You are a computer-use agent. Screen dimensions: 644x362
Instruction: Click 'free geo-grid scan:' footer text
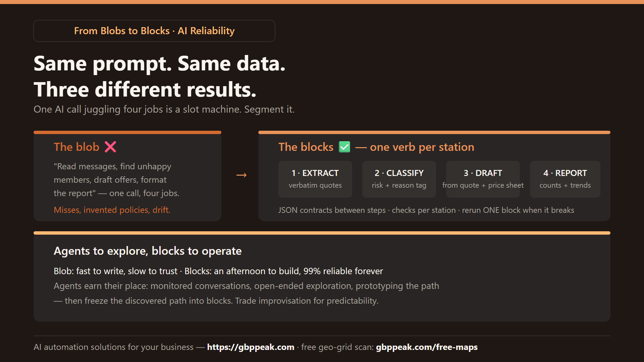(337, 347)
